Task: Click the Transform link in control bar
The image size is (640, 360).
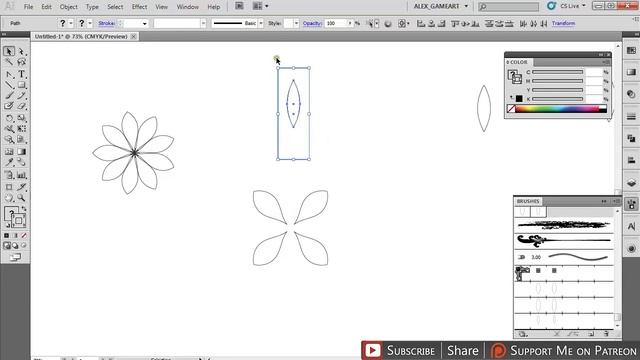Action: 563,24
